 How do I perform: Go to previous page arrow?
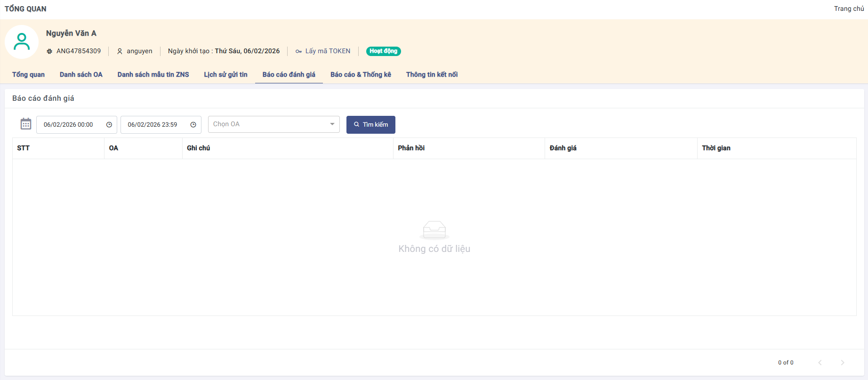click(x=820, y=363)
